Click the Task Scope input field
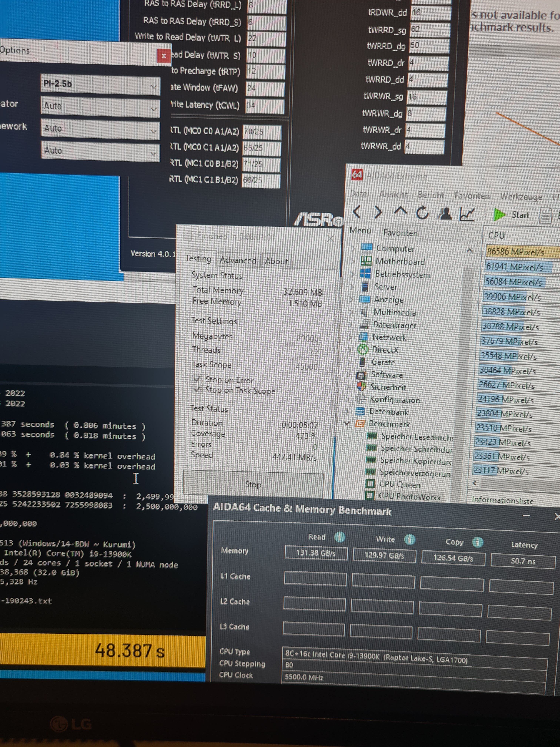560x747 pixels. click(299, 366)
